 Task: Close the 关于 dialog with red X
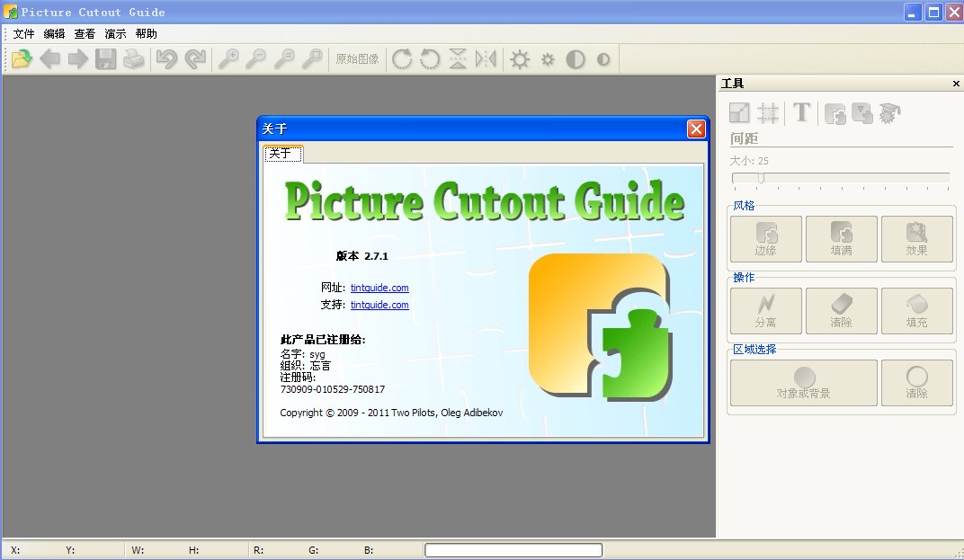tap(695, 129)
